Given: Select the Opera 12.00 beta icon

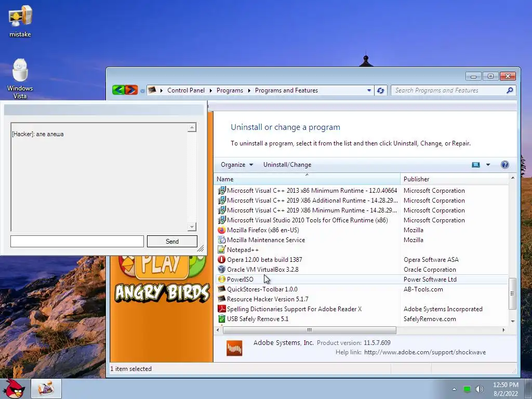Looking at the screenshot, I should (x=221, y=259).
